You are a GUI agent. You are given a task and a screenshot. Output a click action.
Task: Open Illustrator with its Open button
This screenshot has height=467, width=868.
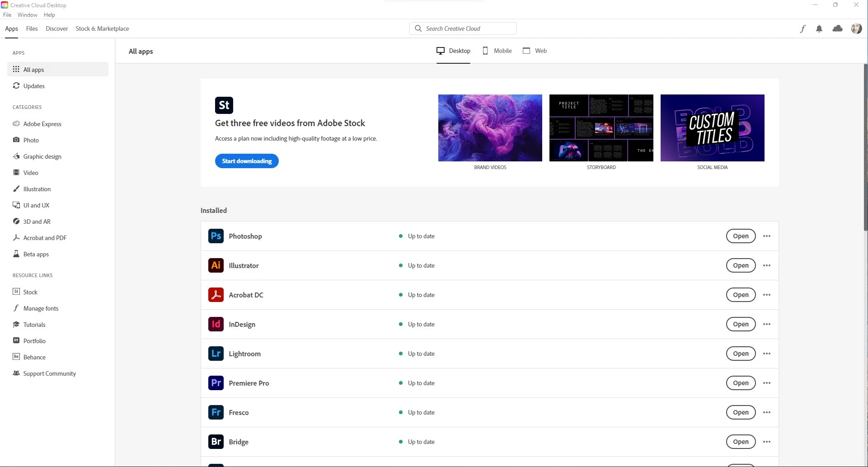[x=741, y=265]
